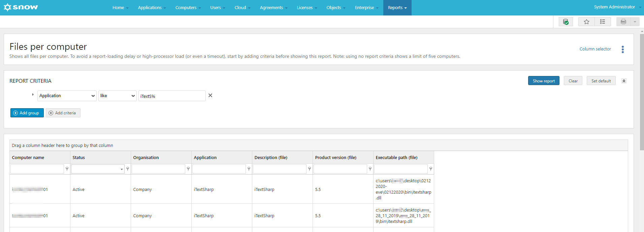Open the Computers menu
The width and height of the screenshot is (644, 232).
[188, 8]
